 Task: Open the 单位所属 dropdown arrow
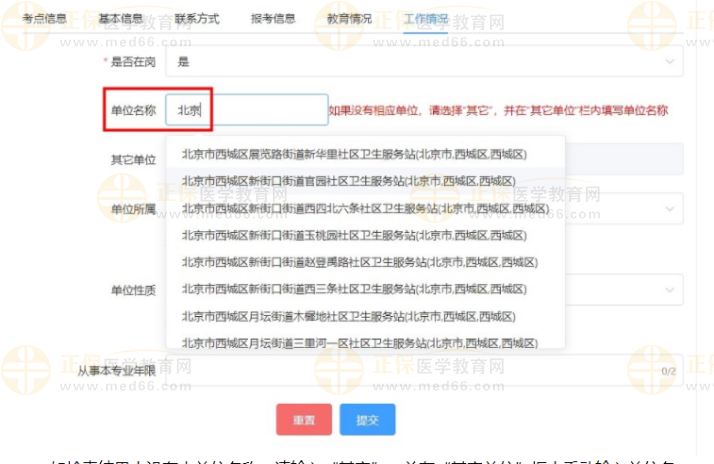669,209
